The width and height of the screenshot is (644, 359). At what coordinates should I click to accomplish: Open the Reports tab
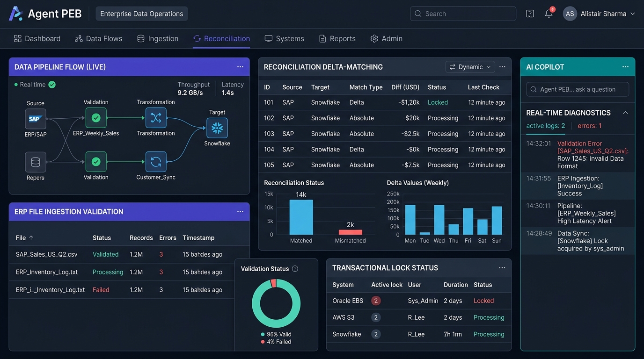(337, 39)
